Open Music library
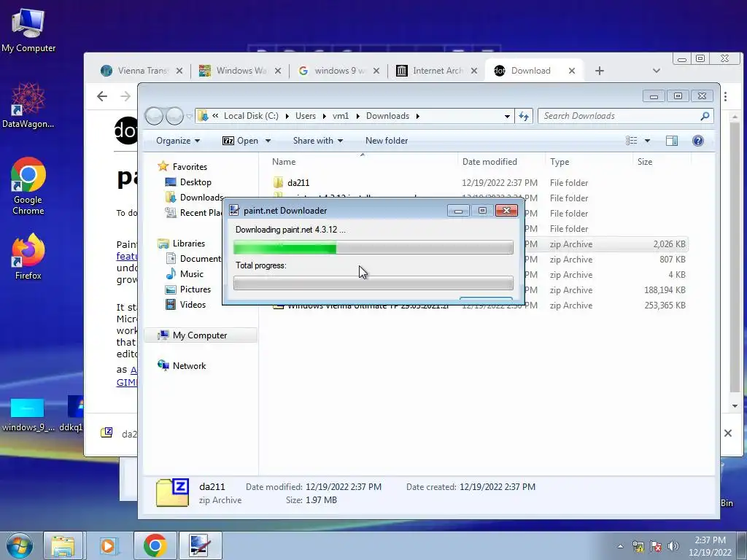 click(x=192, y=274)
